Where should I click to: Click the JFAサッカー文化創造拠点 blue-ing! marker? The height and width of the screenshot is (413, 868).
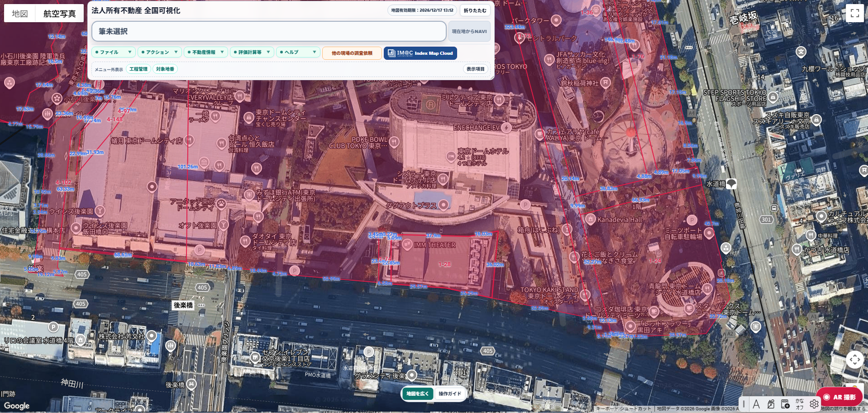pos(549,59)
